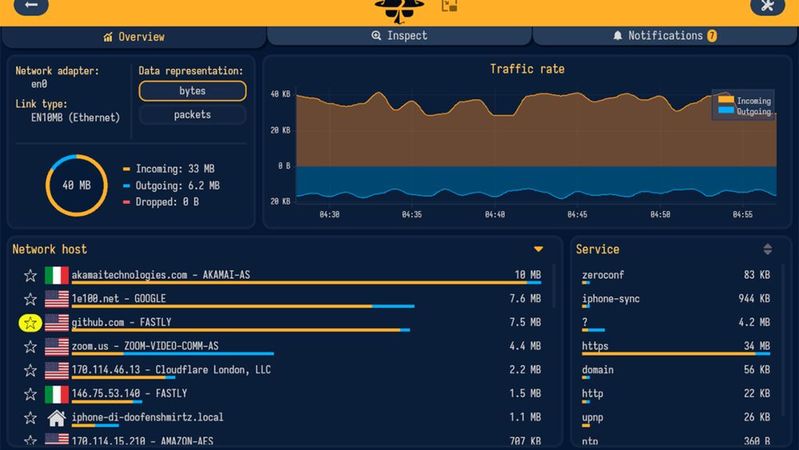Open settings with the wrench icon
The width and height of the screenshot is (799, 450).
(768, 5)
